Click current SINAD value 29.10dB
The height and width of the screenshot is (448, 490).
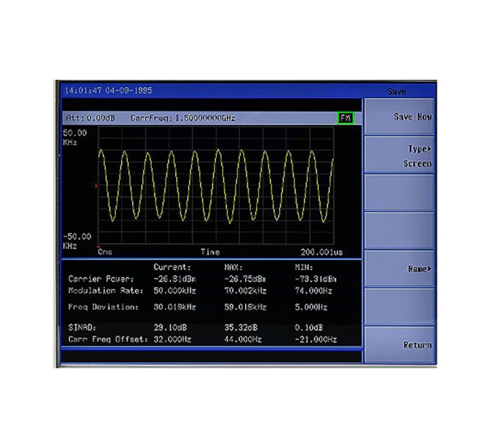170,328
